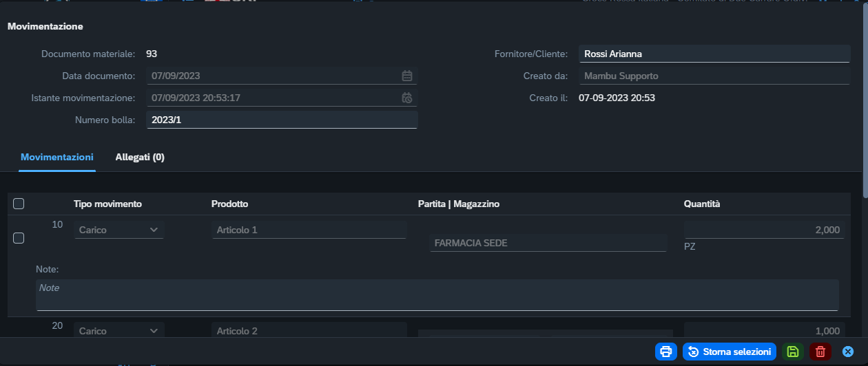Click the Storna selezioni button
Viewport: 868px width, 366px height.
click(730, 352)
